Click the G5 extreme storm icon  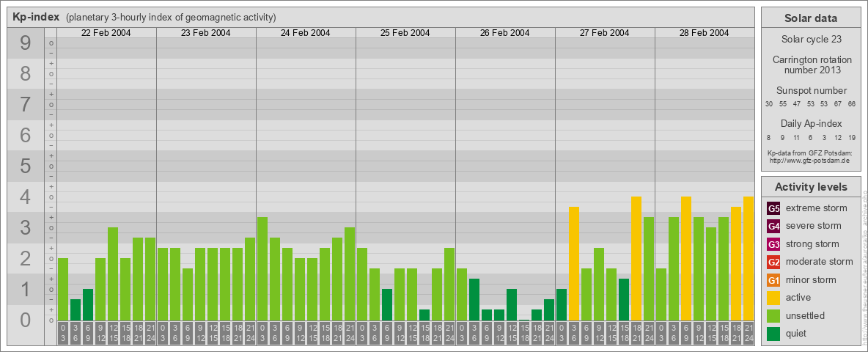(773, 209)
